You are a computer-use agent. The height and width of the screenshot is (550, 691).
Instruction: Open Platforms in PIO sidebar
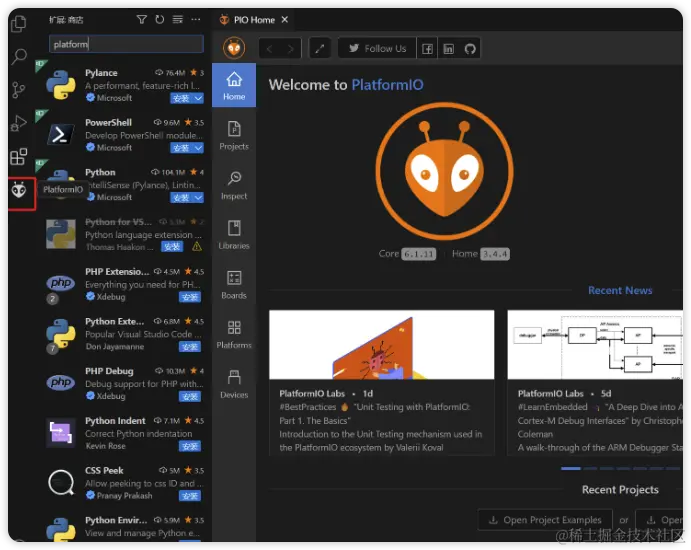pyautogui.click(x=234, y=335)
